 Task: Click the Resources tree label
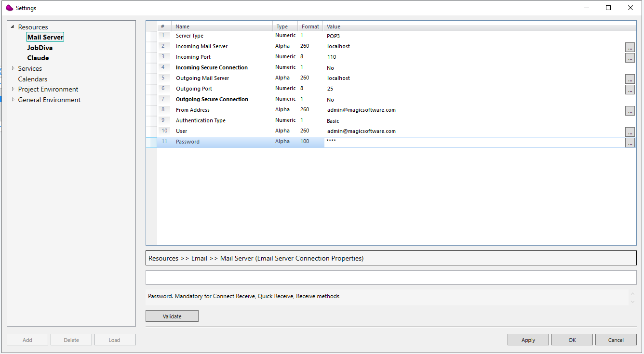(33, 27)
